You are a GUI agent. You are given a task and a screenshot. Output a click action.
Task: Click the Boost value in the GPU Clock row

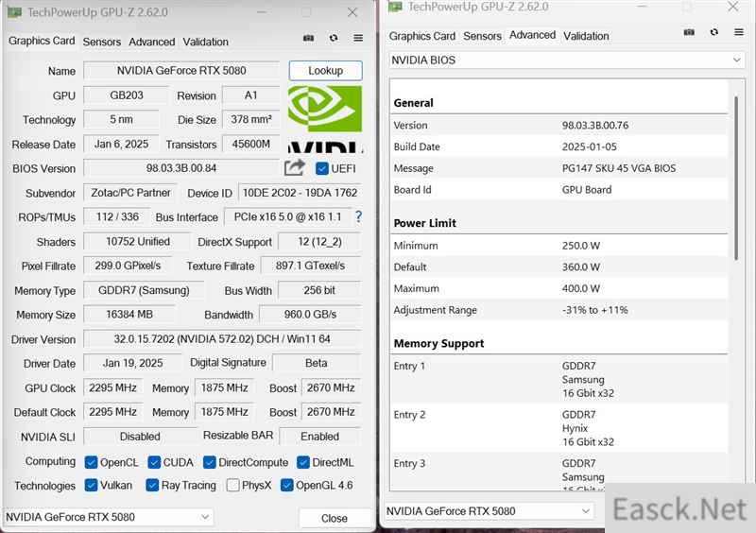click(331, 387)
